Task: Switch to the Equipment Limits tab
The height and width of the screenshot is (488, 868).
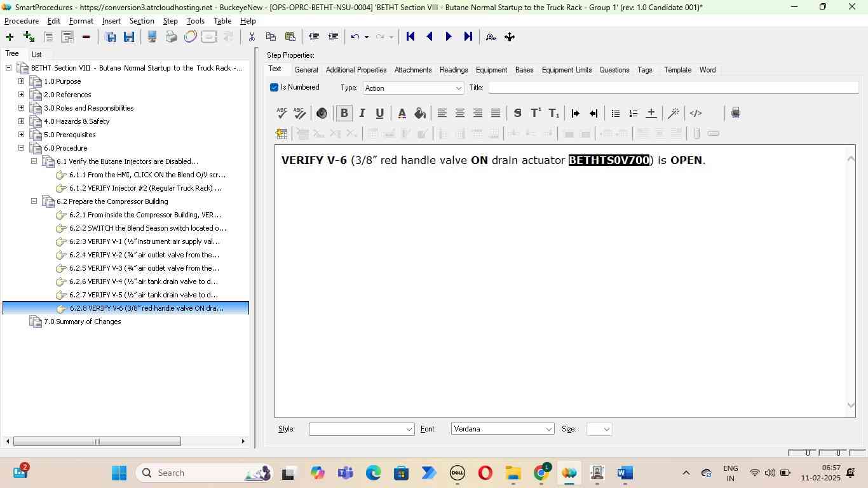Action: point(566,70)
